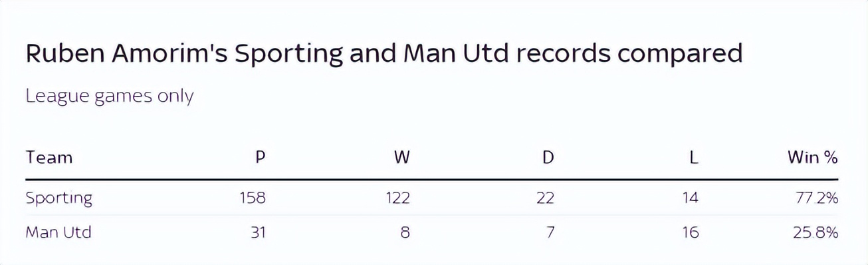
Task: Click the Win % column header
Action: (x=813, y=158)
